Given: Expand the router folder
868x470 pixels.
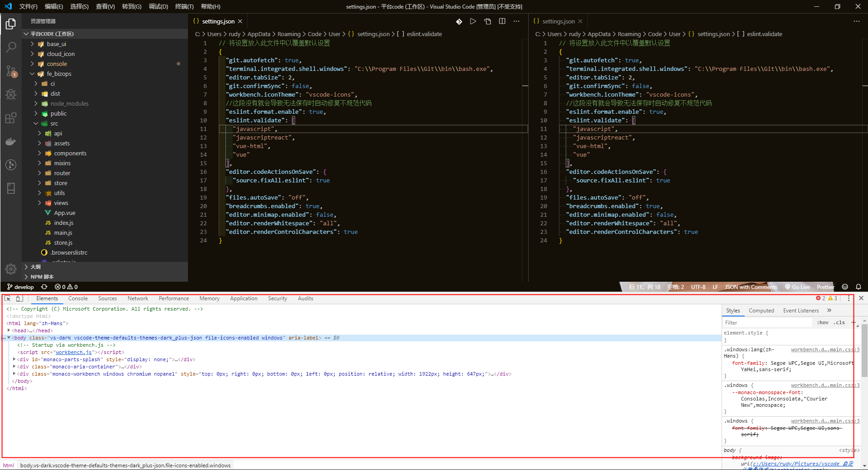Looking at the screenshot, I should tap(40, 173).
